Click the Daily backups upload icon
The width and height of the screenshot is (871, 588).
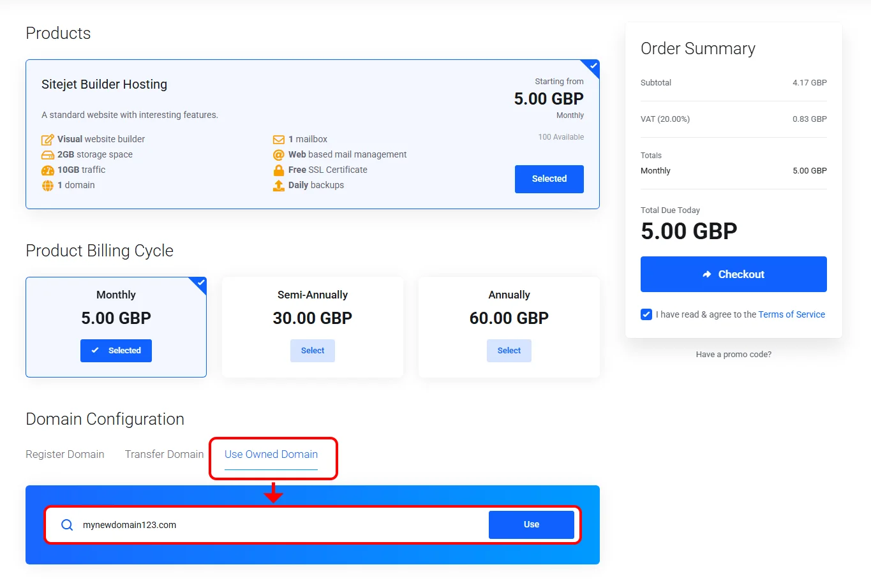click(x=278, y=186)
